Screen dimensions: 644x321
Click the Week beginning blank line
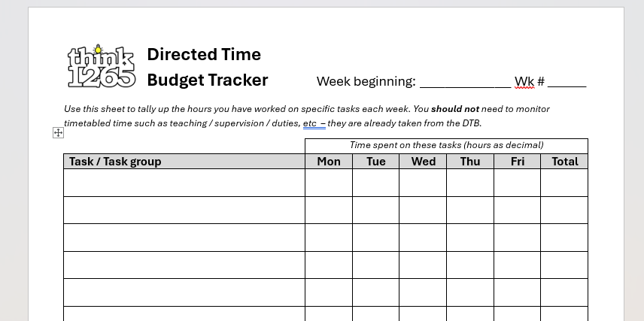coord(466,83)
